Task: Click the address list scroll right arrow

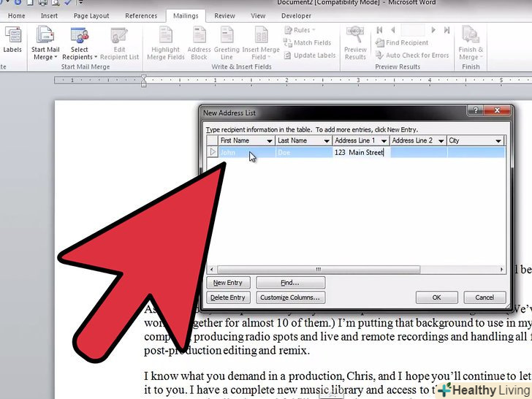Action: (501, 270)
